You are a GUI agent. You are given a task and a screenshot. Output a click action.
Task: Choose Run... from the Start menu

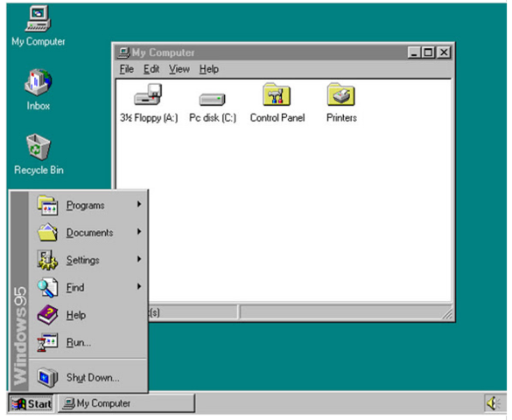tap(88, 342)
